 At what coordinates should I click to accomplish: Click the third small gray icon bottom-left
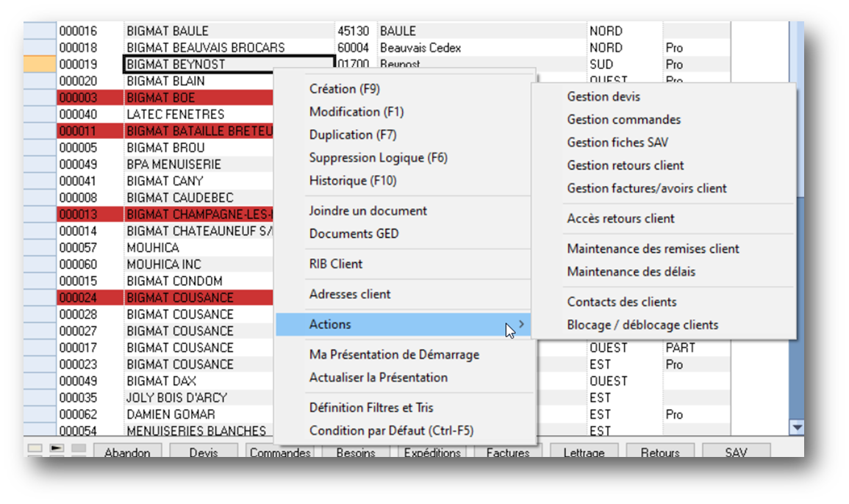tap(79, 447)
